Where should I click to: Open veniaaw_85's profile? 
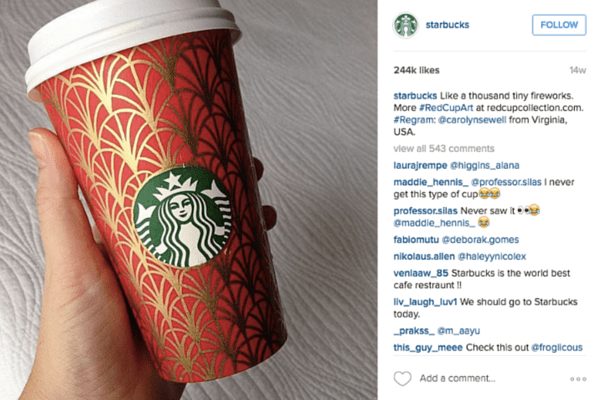[421, 273]
